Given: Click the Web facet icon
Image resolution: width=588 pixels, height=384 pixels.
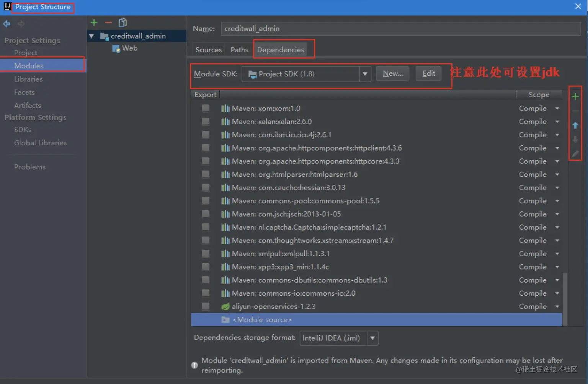Looking at the screenshot, I should pos(116,49).
